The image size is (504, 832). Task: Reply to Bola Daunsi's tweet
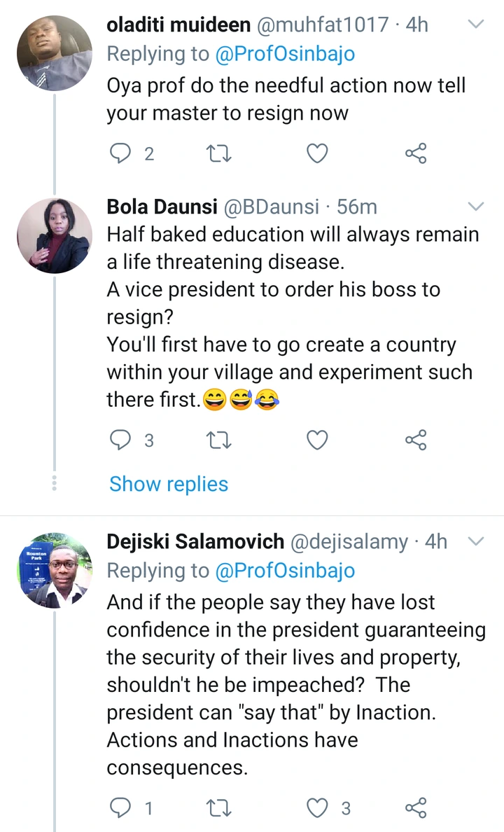(122, 440)
